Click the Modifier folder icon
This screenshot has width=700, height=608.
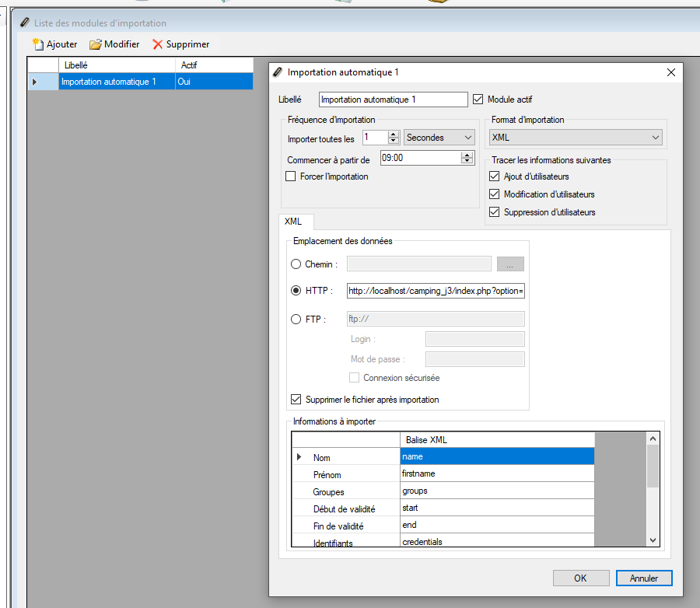96,44
